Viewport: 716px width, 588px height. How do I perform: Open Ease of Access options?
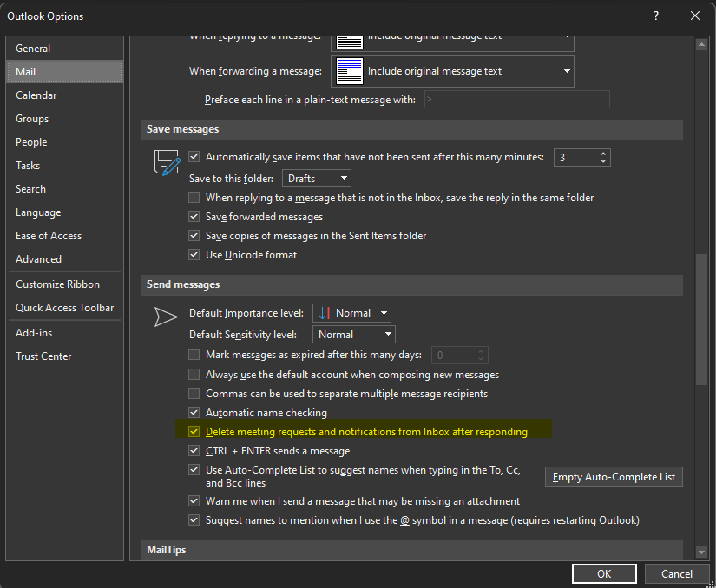64,236
